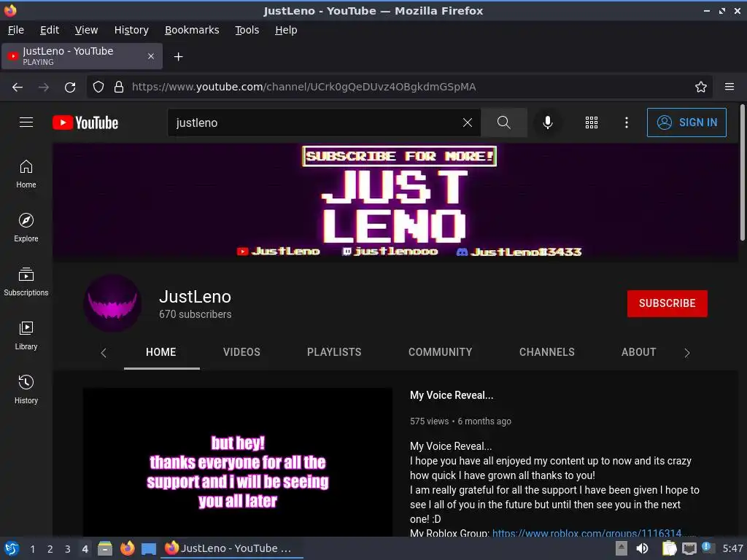The width and height of the screenshot is (747, 560).
Task: Click the clipboard tray icon
Action: [670, 548]
